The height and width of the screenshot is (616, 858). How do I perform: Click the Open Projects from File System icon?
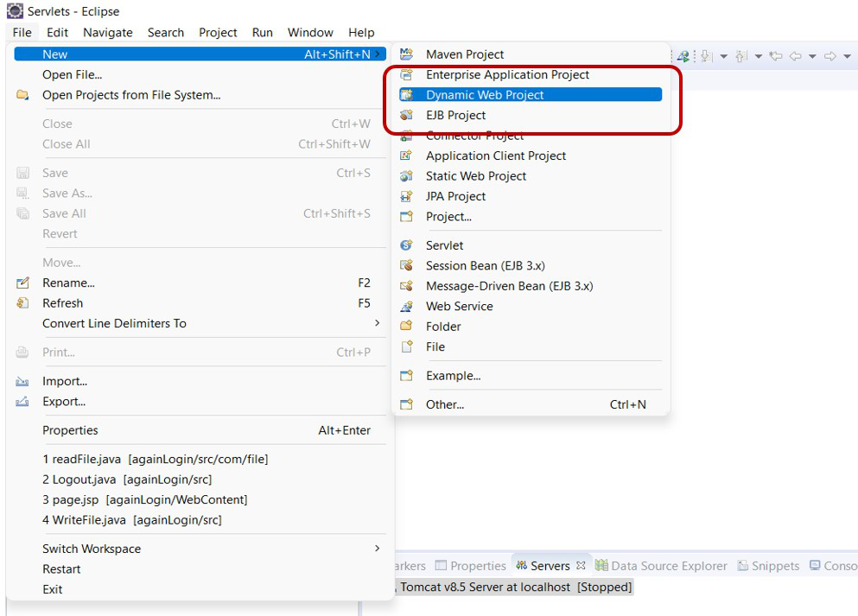tap(22, 95)
